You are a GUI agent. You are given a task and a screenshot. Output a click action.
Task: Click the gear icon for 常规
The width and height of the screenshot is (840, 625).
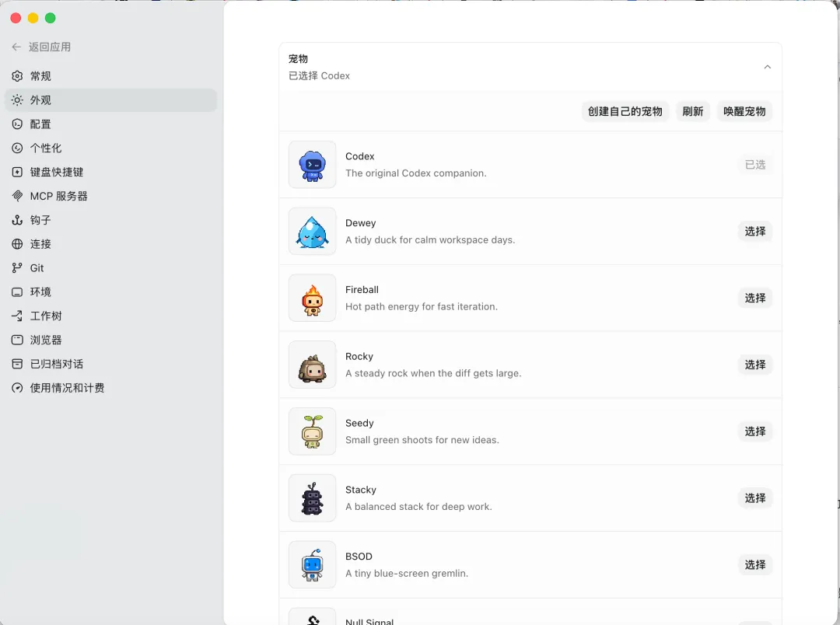(x=17, y=76)
